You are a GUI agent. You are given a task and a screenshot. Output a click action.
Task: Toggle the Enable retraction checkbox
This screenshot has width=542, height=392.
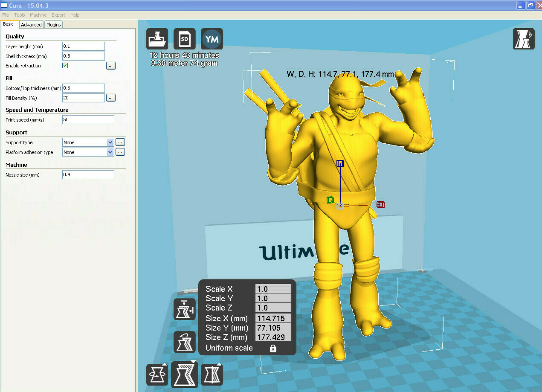65,65
